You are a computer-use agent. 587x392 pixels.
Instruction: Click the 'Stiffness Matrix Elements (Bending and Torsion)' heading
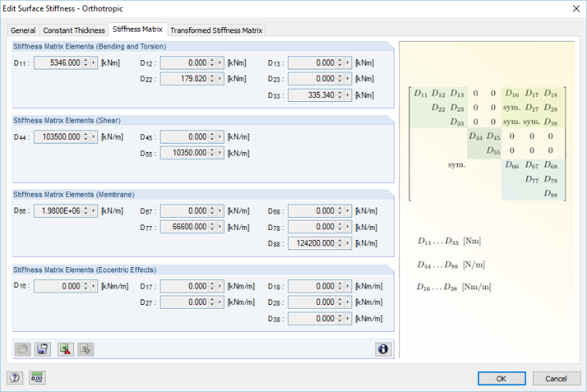click(x=90, y=46)
